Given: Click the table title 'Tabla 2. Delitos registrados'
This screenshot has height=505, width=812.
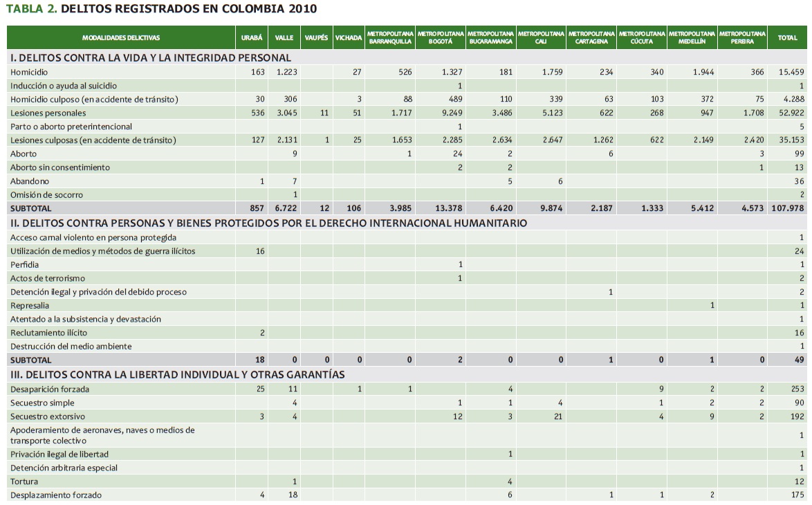Looking at the screenshot, I should pos(161,9).
